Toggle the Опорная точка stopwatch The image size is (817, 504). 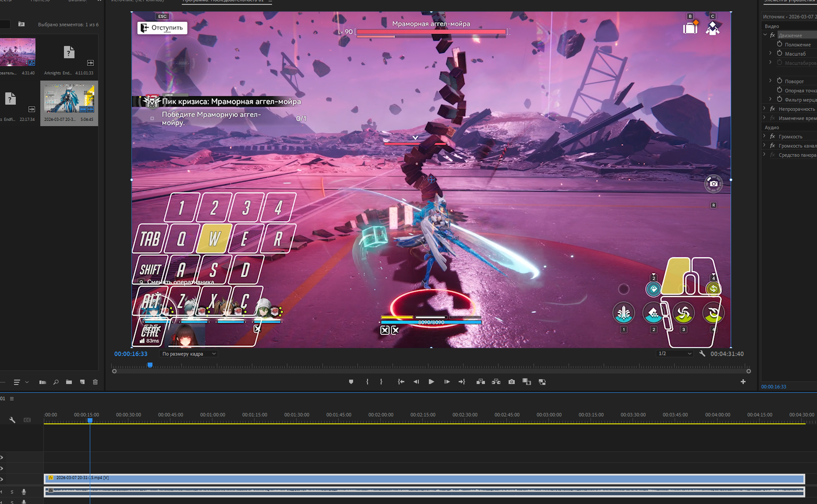[779, 90]
